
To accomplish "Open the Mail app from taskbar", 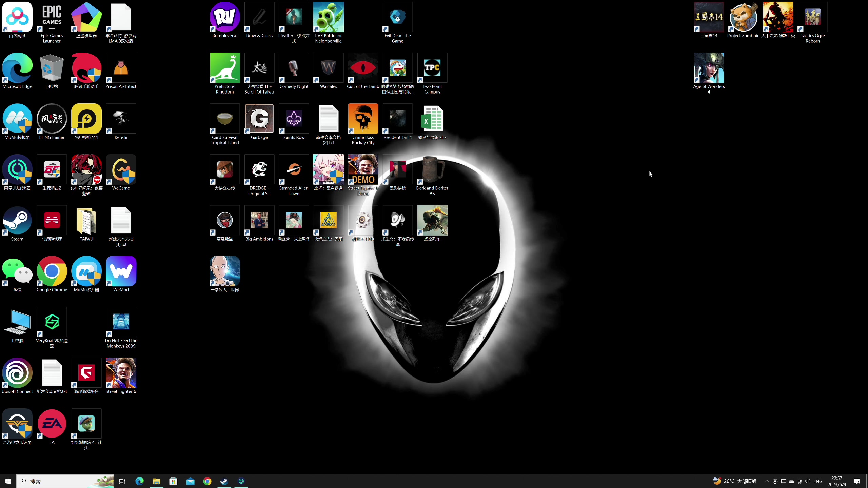I will point(190,481).
